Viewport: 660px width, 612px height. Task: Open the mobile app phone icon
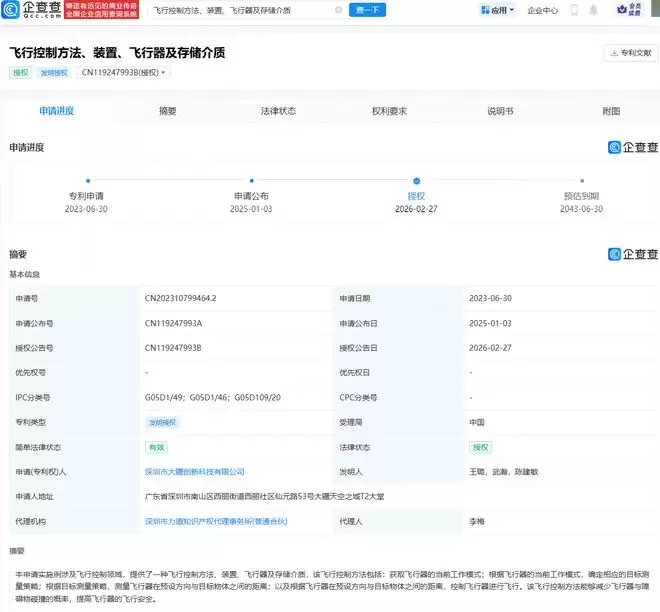point(574,10)
